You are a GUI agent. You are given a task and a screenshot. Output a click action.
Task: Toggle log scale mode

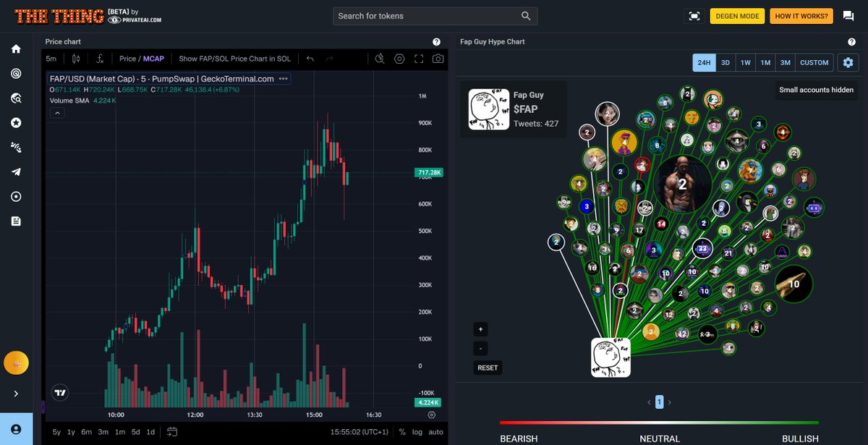[x=417, y=432]
